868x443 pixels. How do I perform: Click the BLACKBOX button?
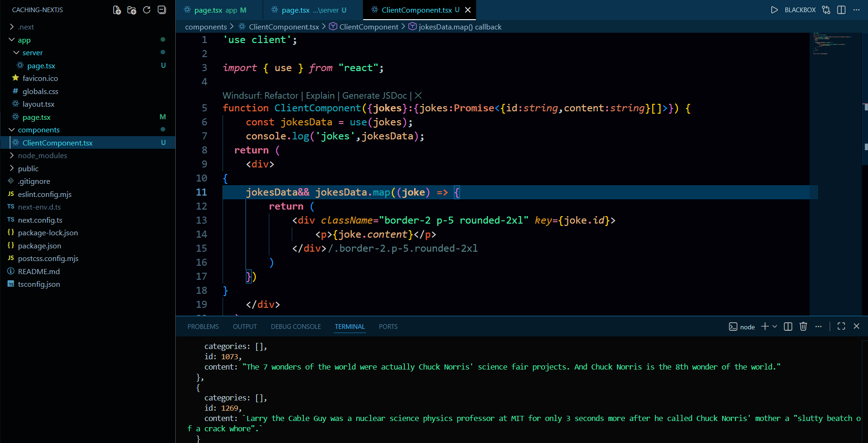800,9
